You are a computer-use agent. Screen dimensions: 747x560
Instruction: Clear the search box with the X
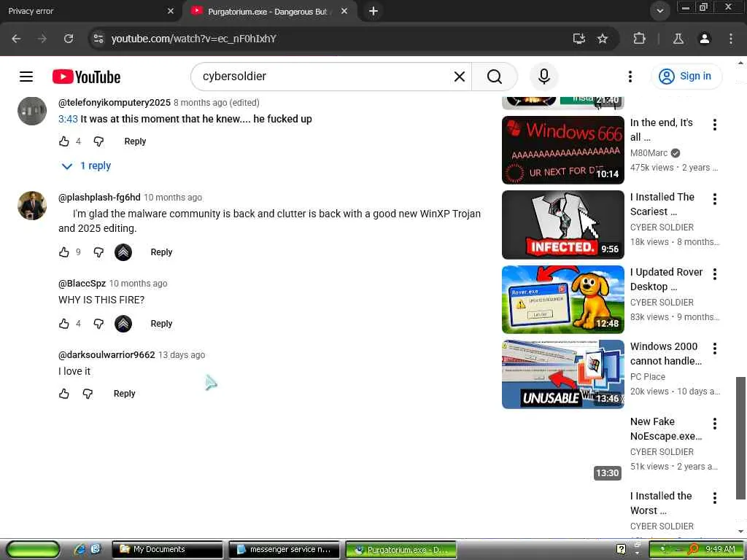point(460,77)
